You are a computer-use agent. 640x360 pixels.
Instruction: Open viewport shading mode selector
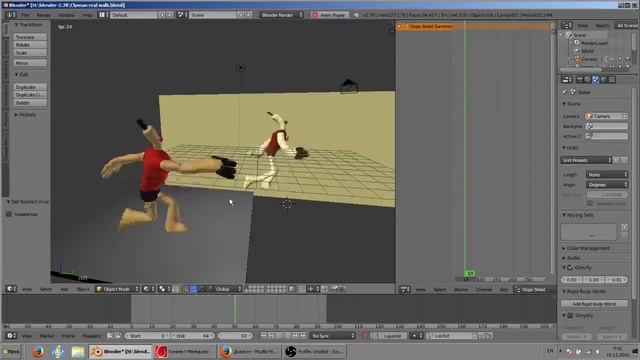click(x=149, y=289)
